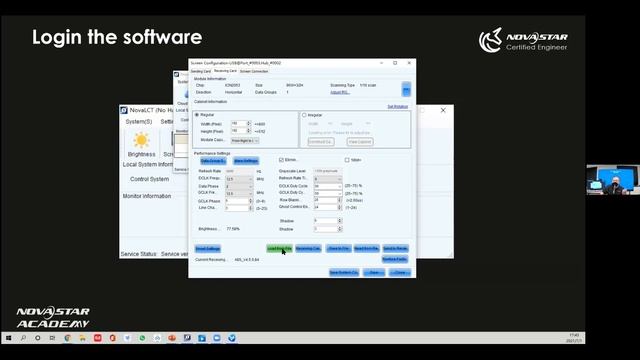This screenshot has width=640, height=360.
Task: Click Restore Factory settings button
Action: click(395, 259)
